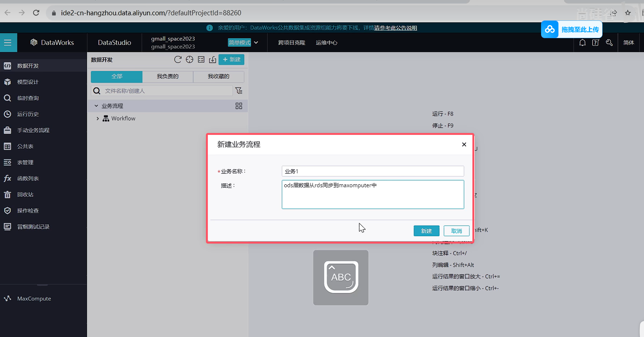Click the locate crosshair icon in toolbar
This screenshot has height=337, width=644.
tap(189, 60)
